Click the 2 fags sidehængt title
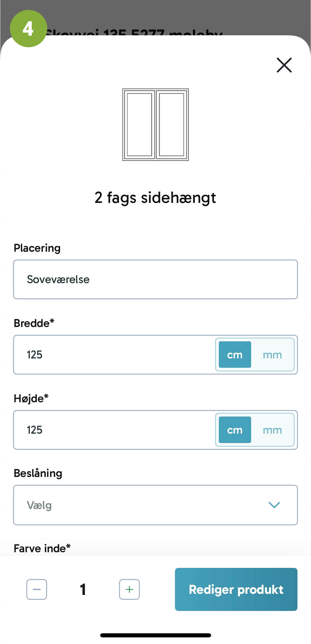 coord(155,198)
